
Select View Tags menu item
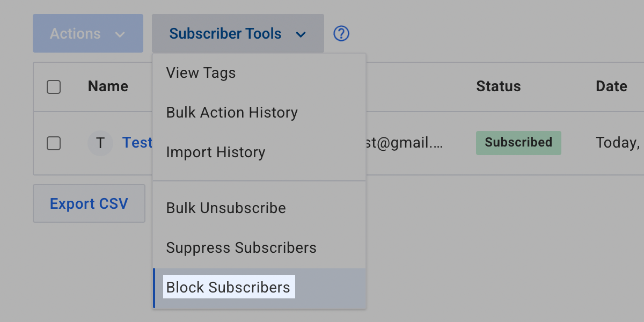(201, 73)
